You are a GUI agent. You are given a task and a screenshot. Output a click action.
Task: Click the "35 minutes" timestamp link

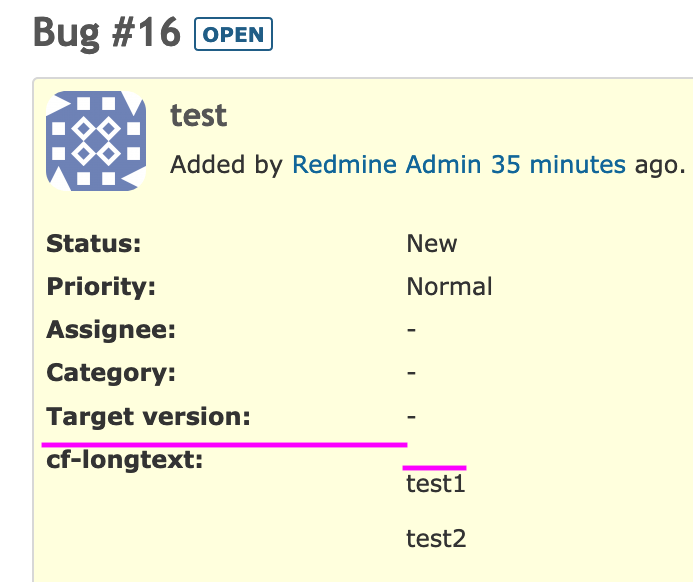(558, 165)
